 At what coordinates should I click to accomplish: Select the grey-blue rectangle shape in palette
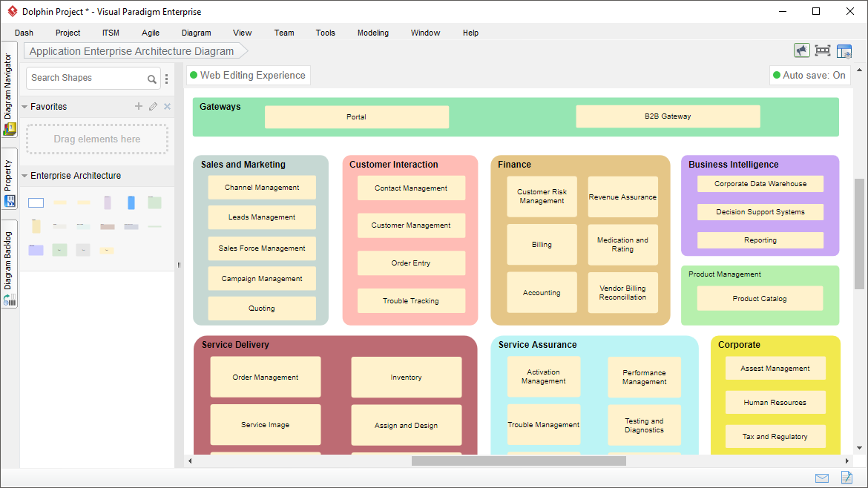tap(131, 226)
